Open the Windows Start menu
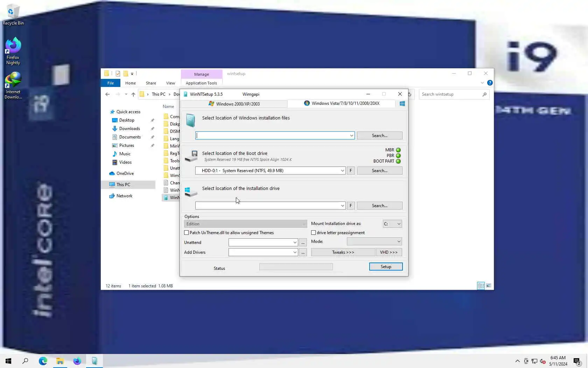 [x=8, y=361]
